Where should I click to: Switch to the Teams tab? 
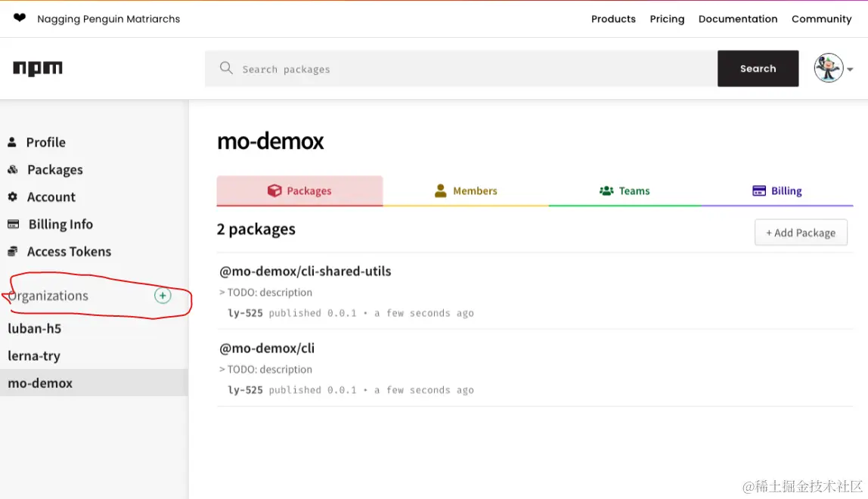point(625,191)
